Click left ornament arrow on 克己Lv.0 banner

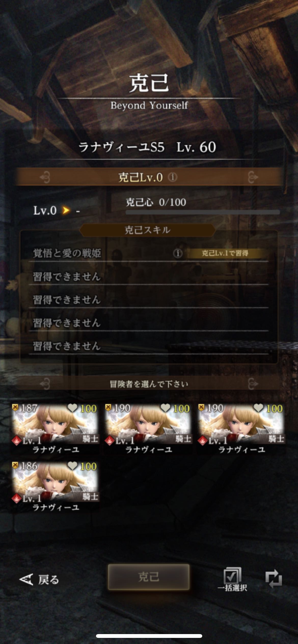coord(45,177)
